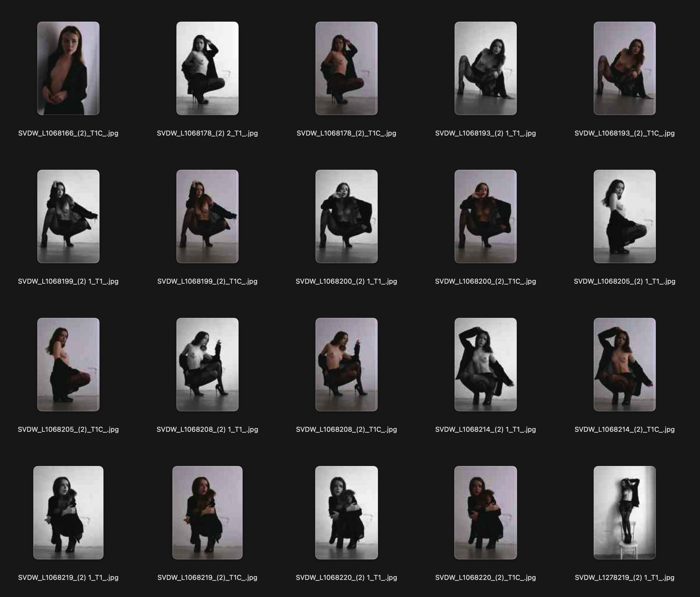Image resolution: width=700 pixels, height=597 pixels.
Task: Select thumbnail SVDW_L1068214_(2)_T1C_.jpg
Action: 625,365
